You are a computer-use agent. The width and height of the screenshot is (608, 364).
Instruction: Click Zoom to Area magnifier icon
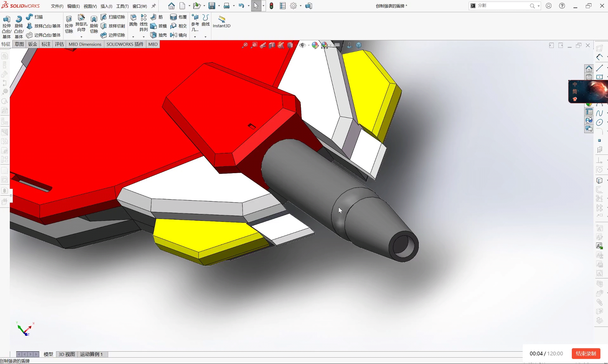pos(254,45)
